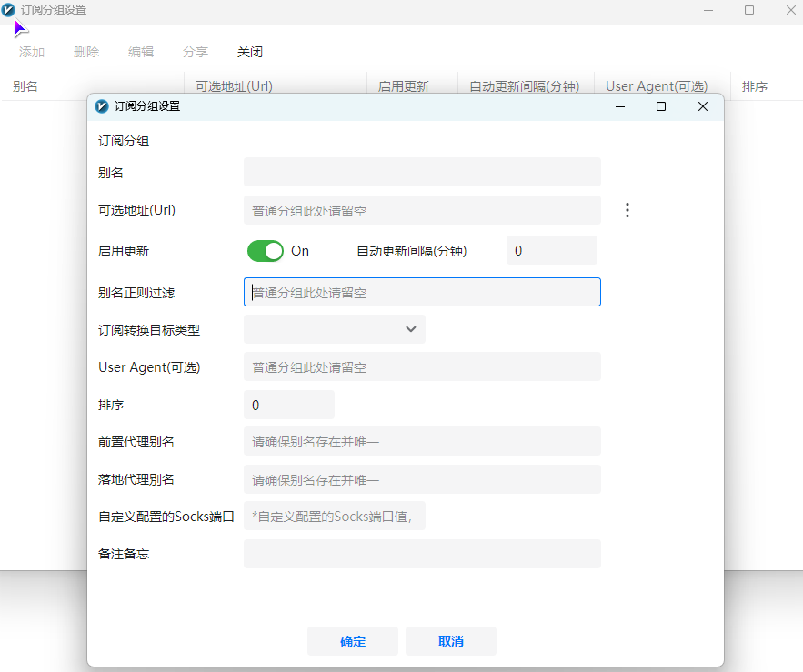Click the 自动更新间隔(分钟) number field
Screen dimensions: 803x672
pos(551,250)
